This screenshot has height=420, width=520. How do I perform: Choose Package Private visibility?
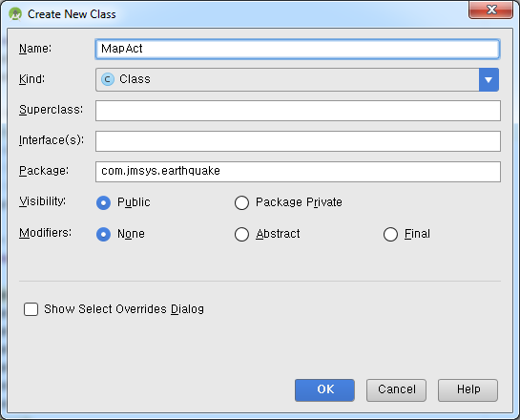[241, 202]
